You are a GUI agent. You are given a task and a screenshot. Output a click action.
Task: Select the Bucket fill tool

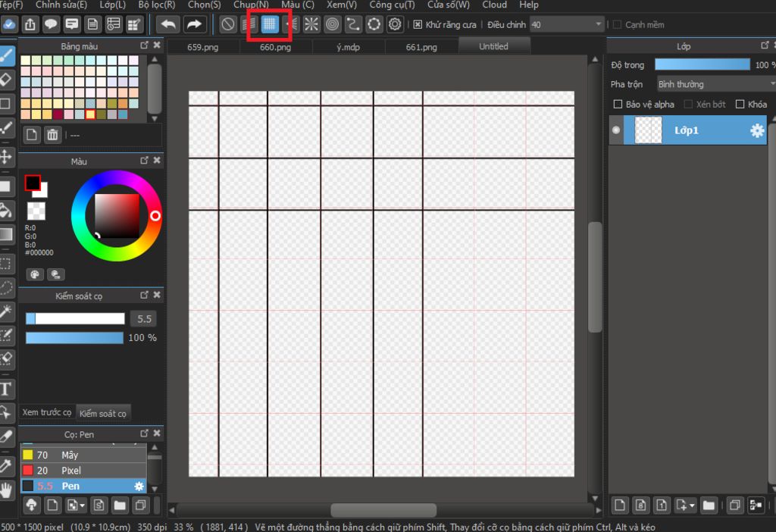(x=6, y=211)
